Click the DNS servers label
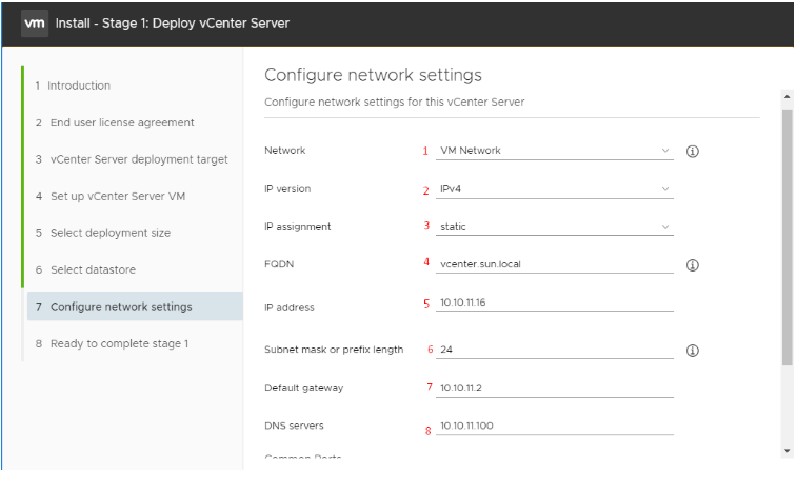800x500 pixels. tap(294, 426)
